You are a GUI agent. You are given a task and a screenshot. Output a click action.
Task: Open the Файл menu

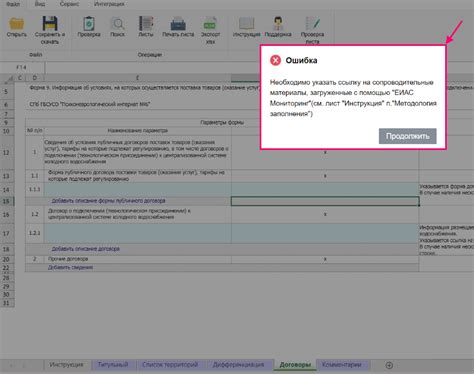(13, 4)
